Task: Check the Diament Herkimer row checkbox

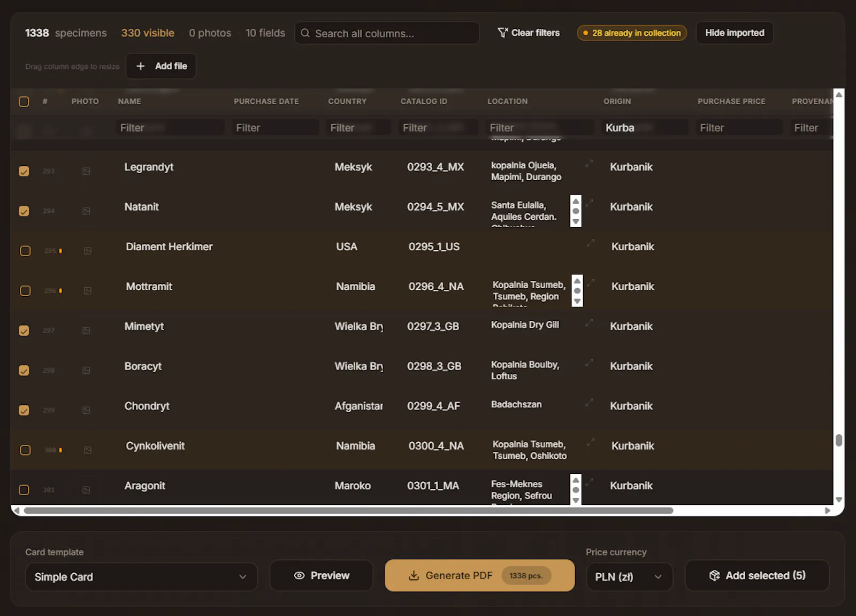Action: (25, 251)
